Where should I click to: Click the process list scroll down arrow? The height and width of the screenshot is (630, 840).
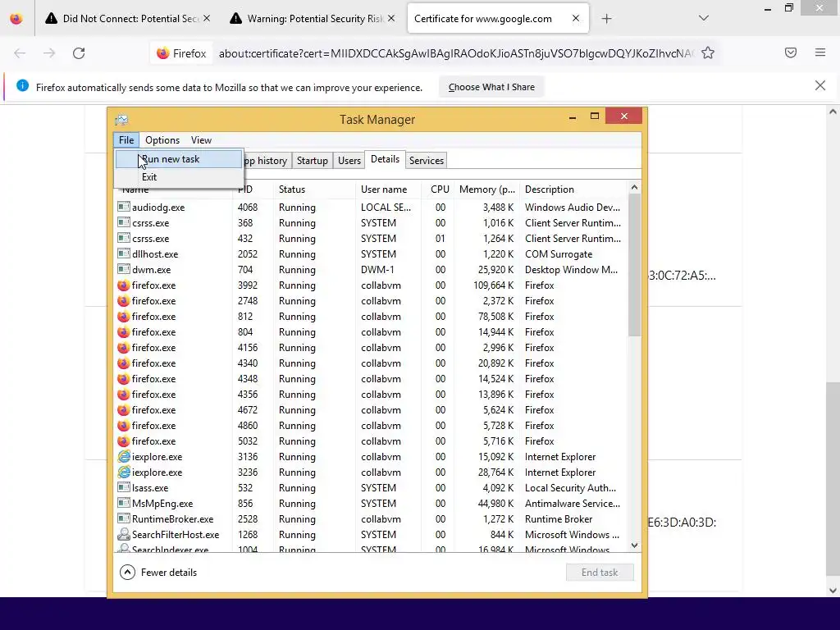pyautogui.click(x=634, y=546)
